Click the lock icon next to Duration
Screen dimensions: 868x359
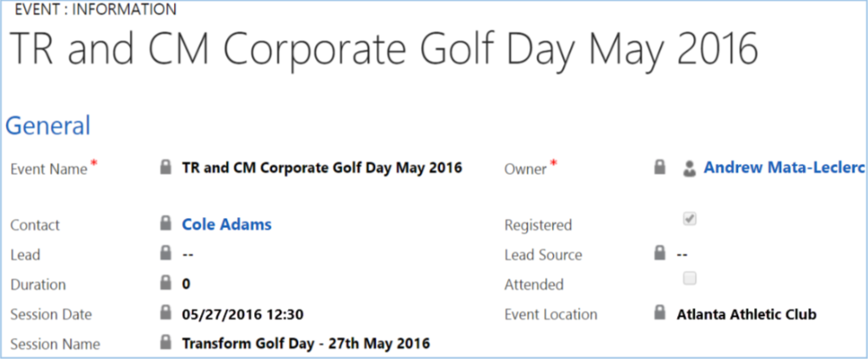[165, 284]
